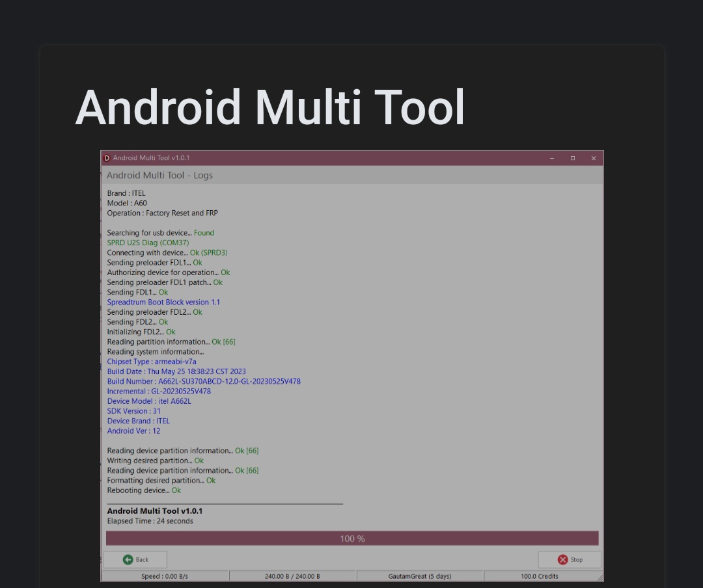703x588 pixels.
Task: Close the Android Multi Tool window
Action: 593,158
